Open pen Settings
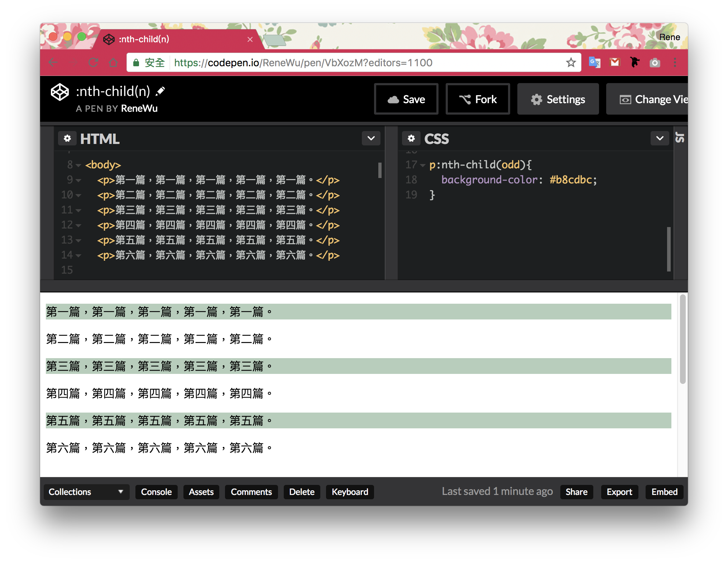 [558, 99]
